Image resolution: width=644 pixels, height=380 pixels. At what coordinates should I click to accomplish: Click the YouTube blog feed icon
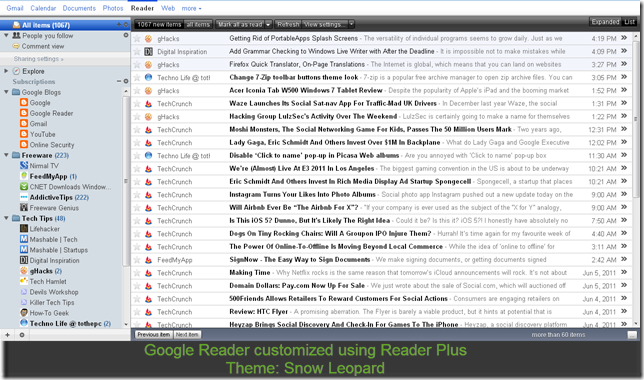(24, 134)
